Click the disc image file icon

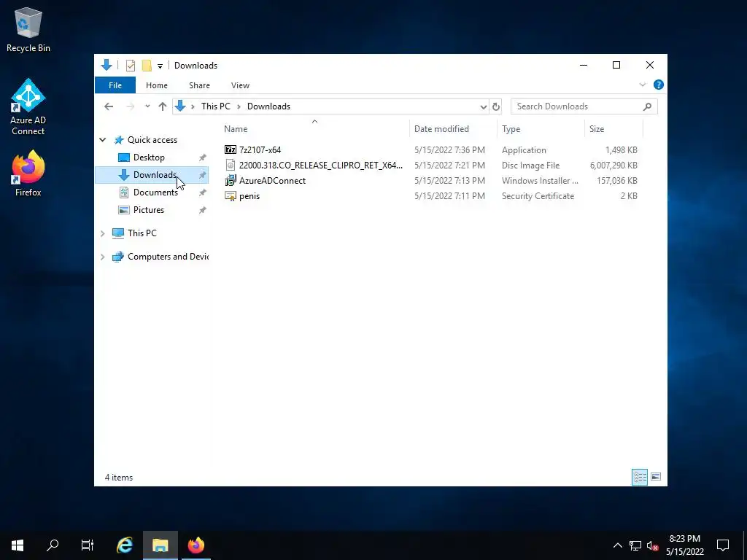231,166
